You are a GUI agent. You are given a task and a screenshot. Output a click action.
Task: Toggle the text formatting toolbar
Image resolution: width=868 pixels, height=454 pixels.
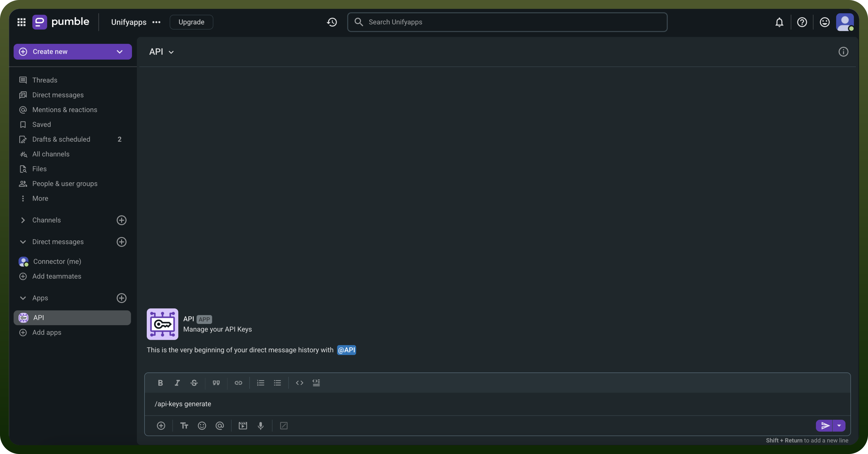[x=184, y=426]
